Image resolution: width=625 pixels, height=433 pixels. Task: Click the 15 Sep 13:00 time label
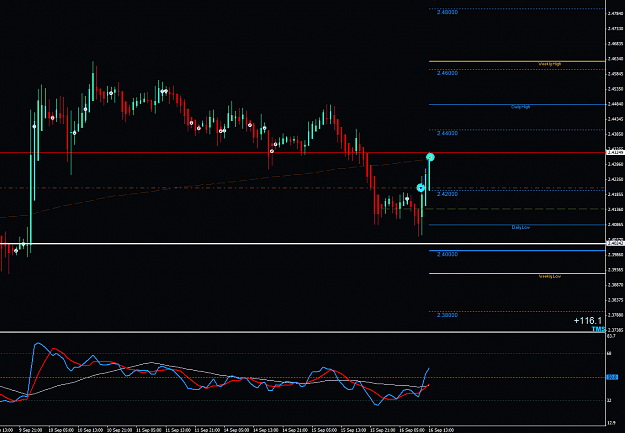[x=354, y=430]
